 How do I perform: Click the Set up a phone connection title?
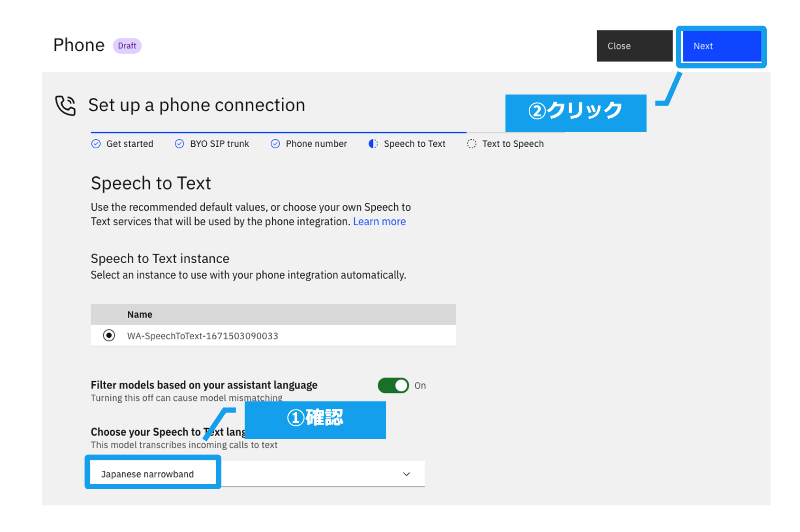(x=197, y=105)
